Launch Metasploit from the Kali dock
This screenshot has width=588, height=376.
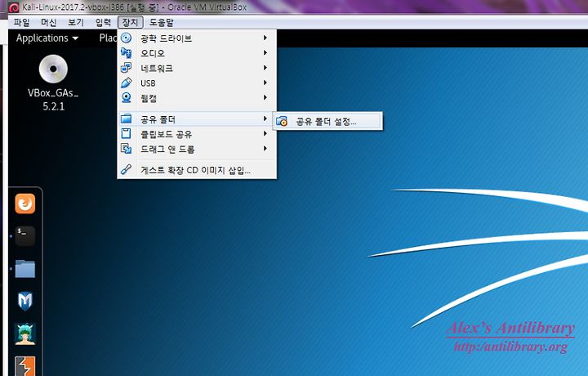[x=25, y=302]
